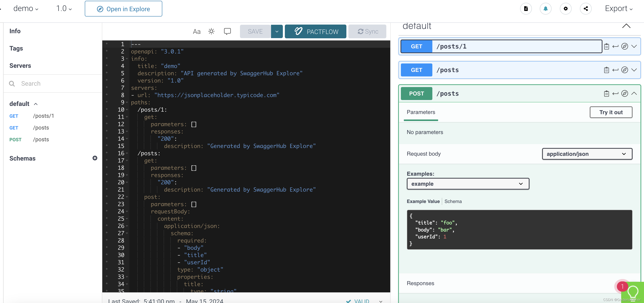The width and height of the screenshot is (644, 303).
Task: Clipboard icon on POST /posts row
Action: coord(606,93)
